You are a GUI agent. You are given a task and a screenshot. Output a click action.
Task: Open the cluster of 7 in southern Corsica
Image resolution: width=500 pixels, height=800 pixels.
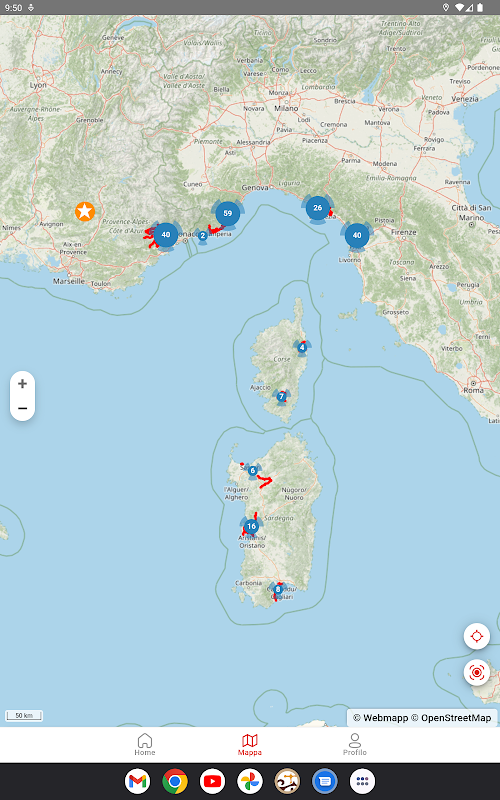pos(281,396)
